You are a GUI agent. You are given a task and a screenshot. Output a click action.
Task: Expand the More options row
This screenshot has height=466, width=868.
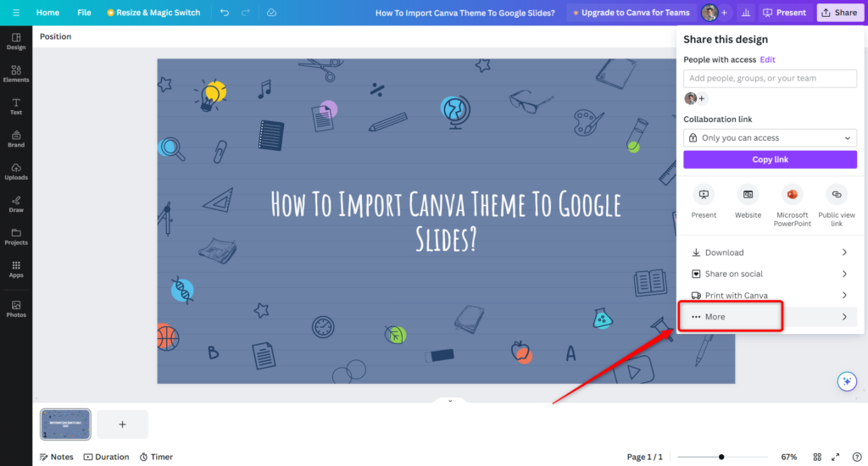tap(770, 317)
